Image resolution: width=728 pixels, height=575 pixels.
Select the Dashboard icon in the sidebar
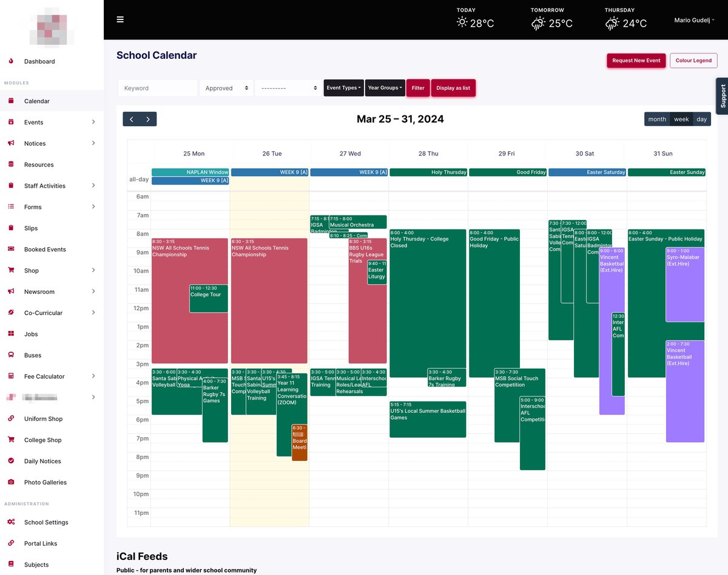10,61
